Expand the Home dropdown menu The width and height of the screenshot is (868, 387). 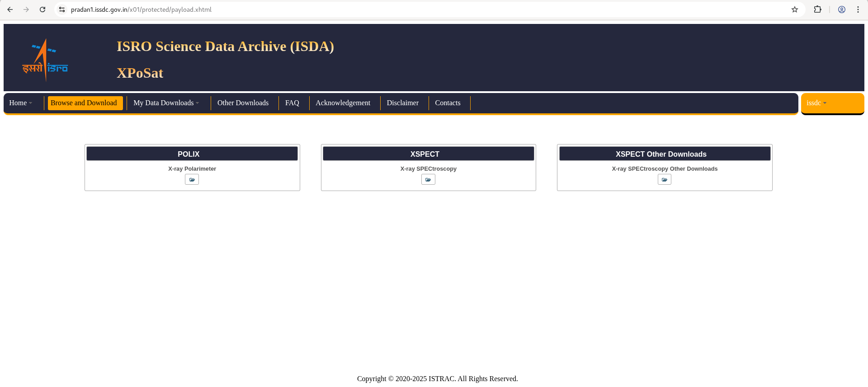(x=21, y=103)
